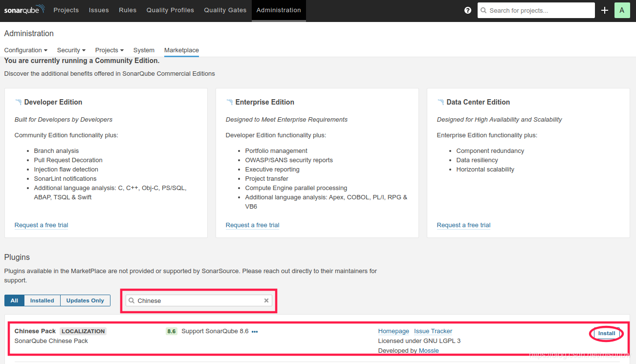Expand the Security dropdown

coord(71,50)
